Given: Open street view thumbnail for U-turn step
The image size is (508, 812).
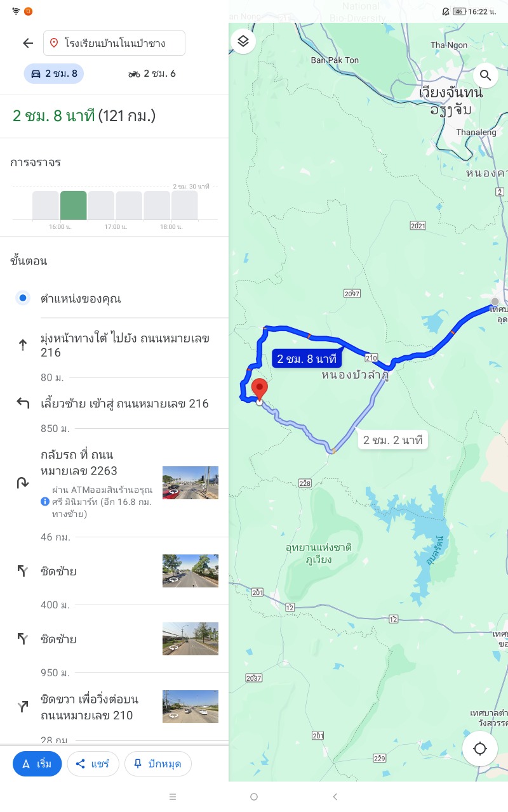Looking at the screenshot, I should (x=190, y=483).
